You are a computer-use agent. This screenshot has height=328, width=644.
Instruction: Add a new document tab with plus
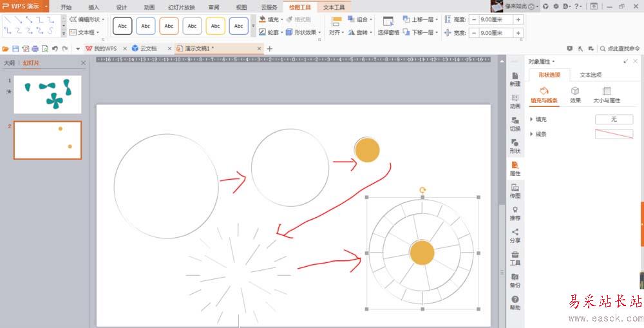(269, 48)
